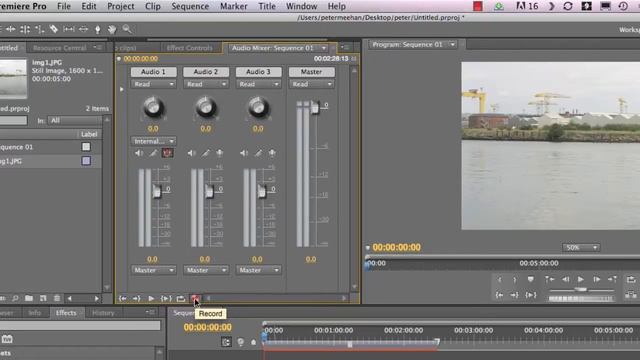The image size is (640, 360).
Task: Go to In point in Audio Mixer
Action: pos(122,298)
